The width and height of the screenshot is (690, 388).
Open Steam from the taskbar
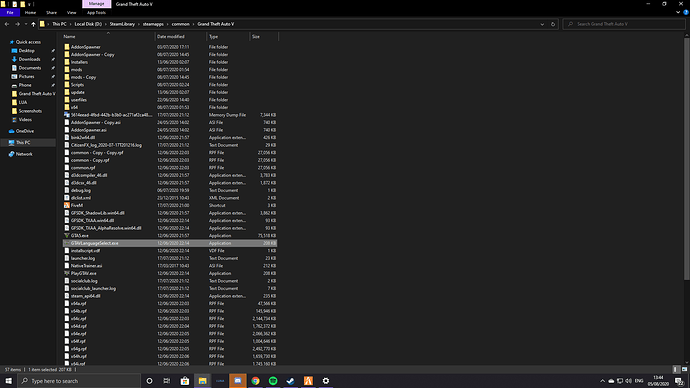coord(290,381)
